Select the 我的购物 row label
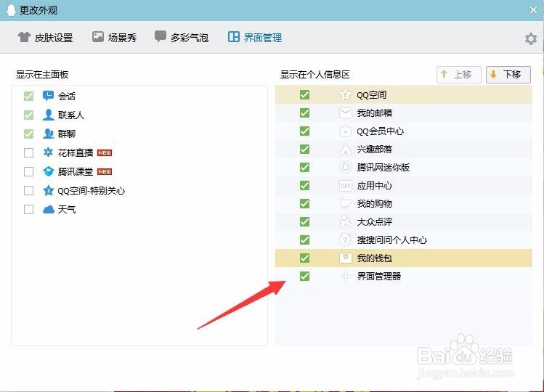 [374, 204]
